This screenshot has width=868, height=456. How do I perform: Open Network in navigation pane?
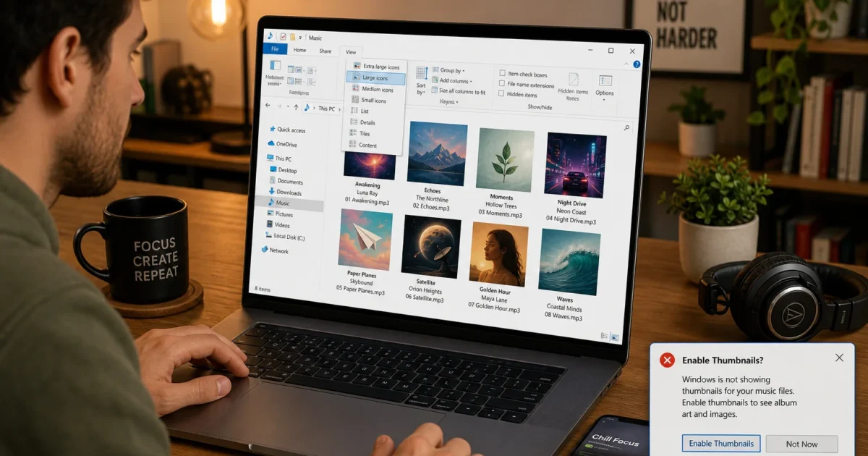[275, 251]
